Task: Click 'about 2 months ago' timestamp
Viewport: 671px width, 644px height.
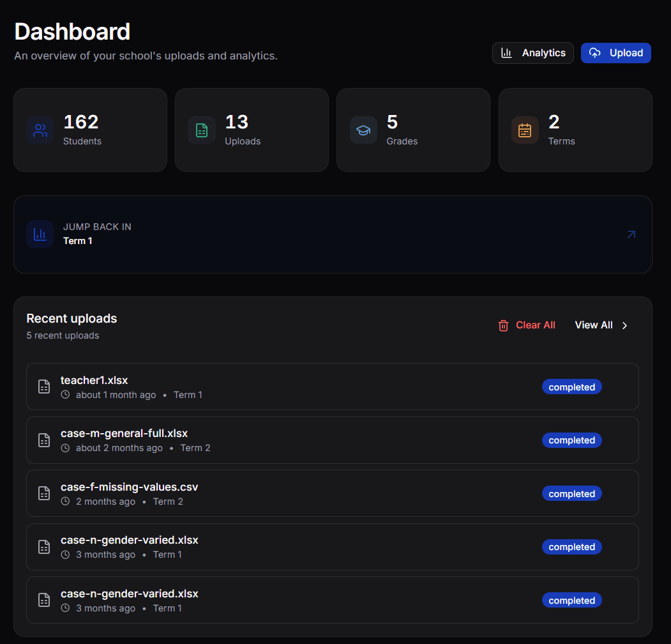Action: point(119,448)
